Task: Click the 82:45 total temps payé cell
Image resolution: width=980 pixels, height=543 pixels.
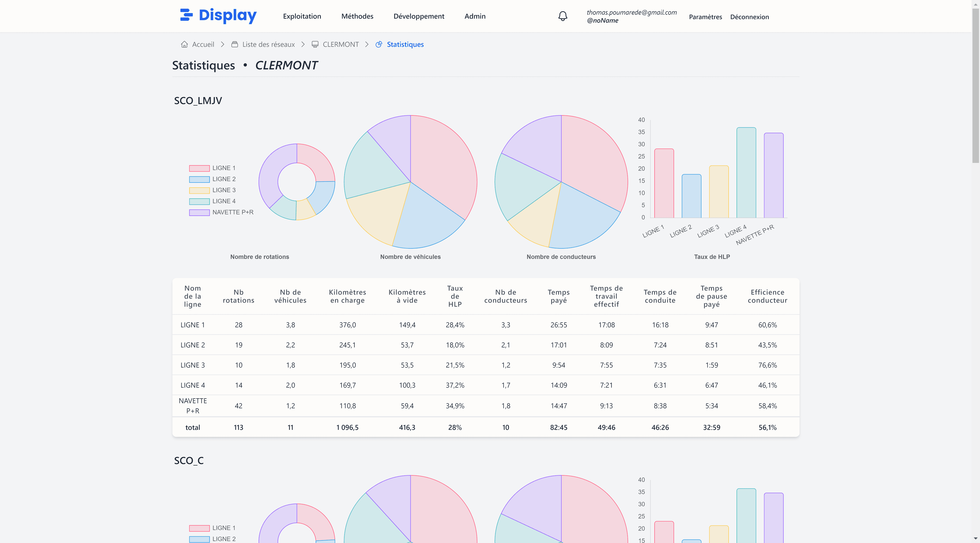Action: tap(558, 427)
